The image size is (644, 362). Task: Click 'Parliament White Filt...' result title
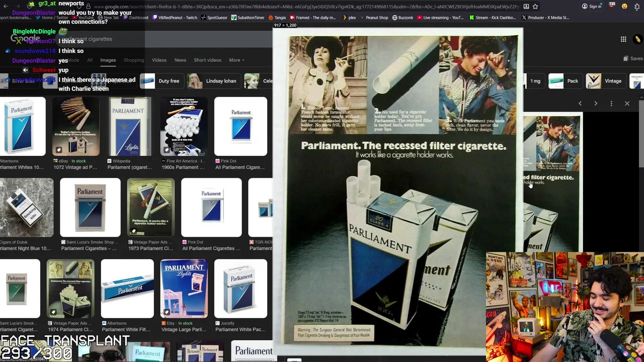126,330
